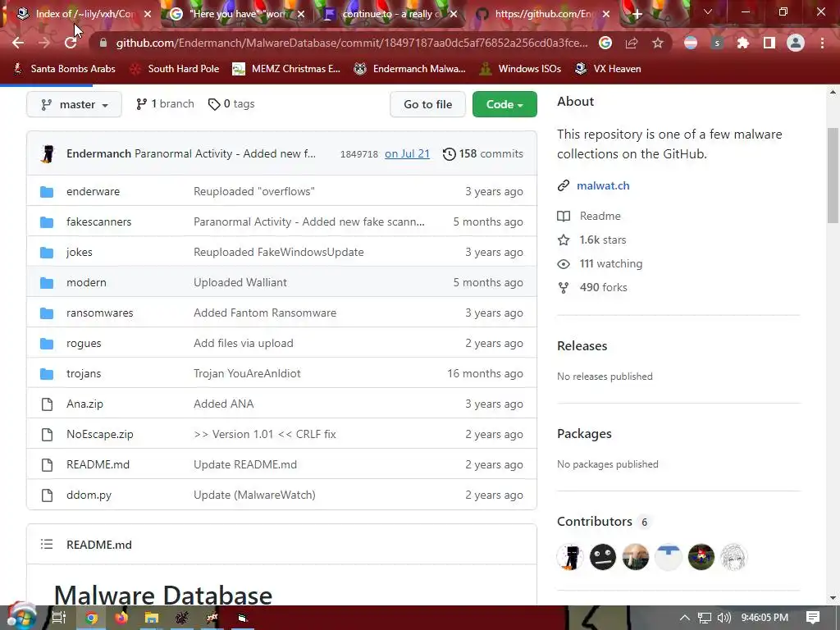
Task: Reload the page with the refresh icon
Action: point(71,43)
